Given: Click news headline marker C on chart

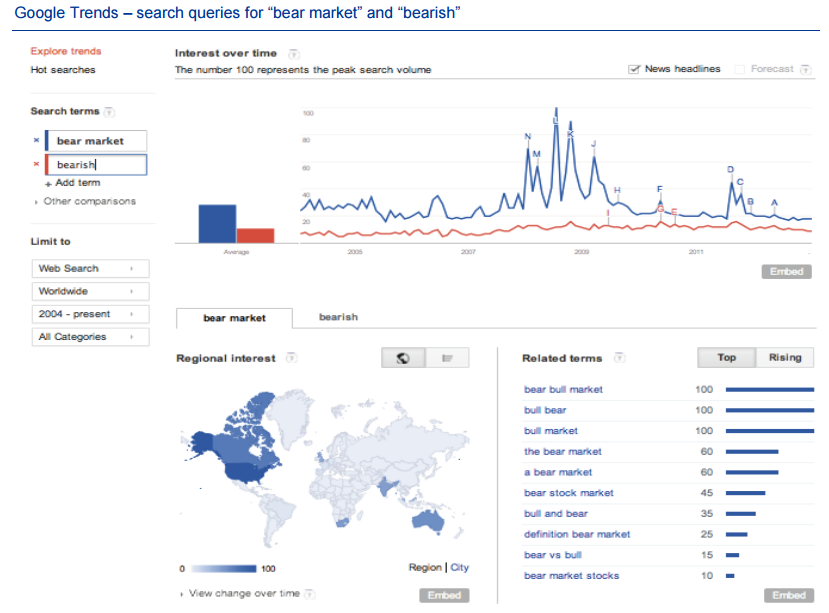Looking at the screenshot, I should click(740, 181).
